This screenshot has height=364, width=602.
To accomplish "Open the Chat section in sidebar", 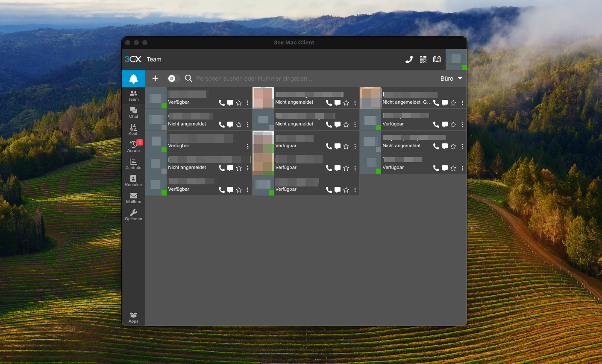I will click(133, 112).
